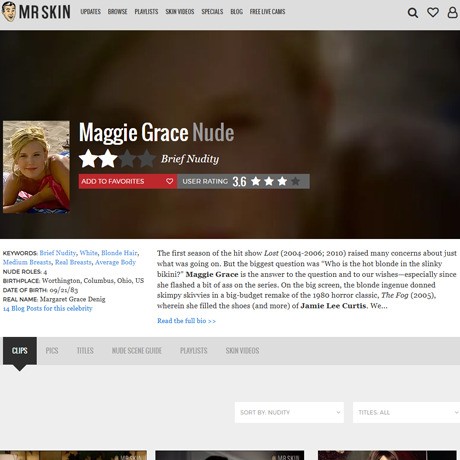The width and height of the screenshot is (460, 460).
Task: Go to the Blog menu item
Action: (x=236, y=12)
